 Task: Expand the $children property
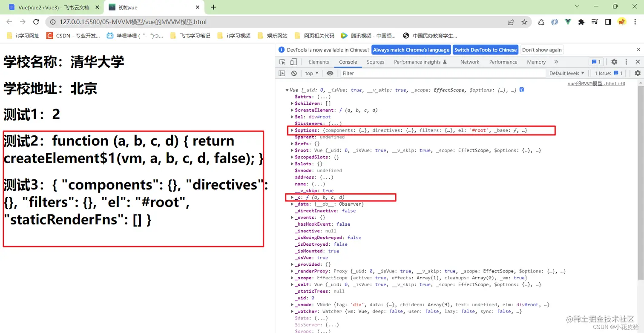click(292, 103)
